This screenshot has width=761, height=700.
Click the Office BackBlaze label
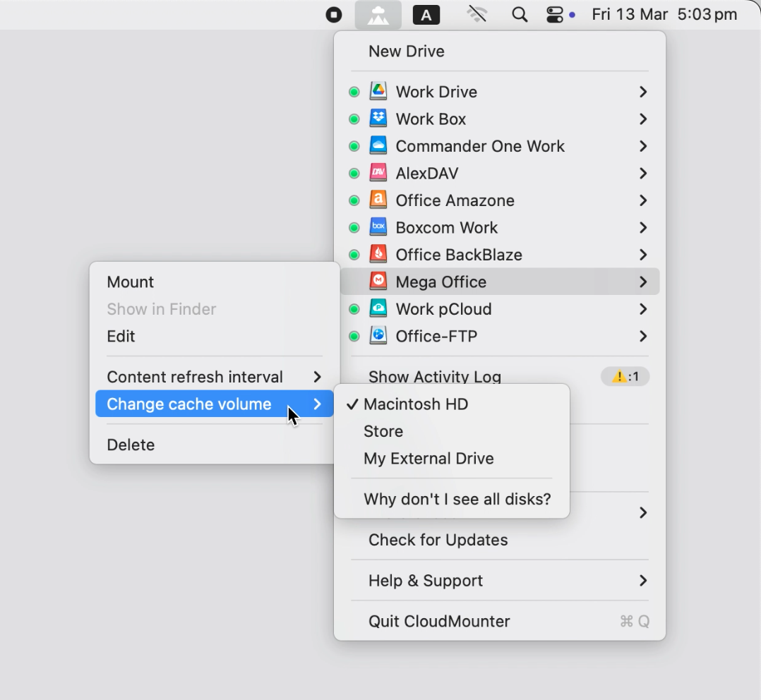point(459,255)
